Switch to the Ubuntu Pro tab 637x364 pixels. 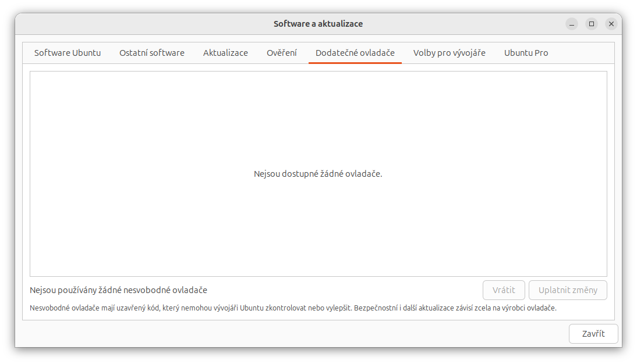(x=526, y=53)
